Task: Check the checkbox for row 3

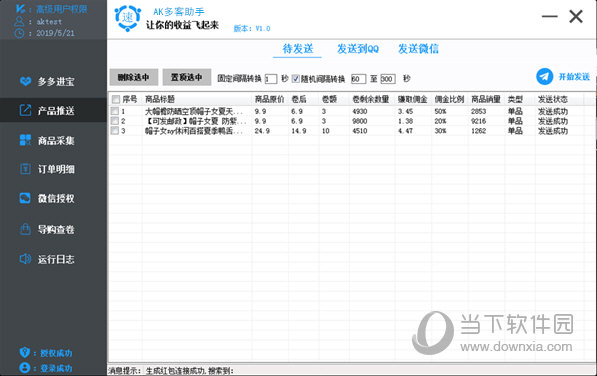Action: [115, 131]
